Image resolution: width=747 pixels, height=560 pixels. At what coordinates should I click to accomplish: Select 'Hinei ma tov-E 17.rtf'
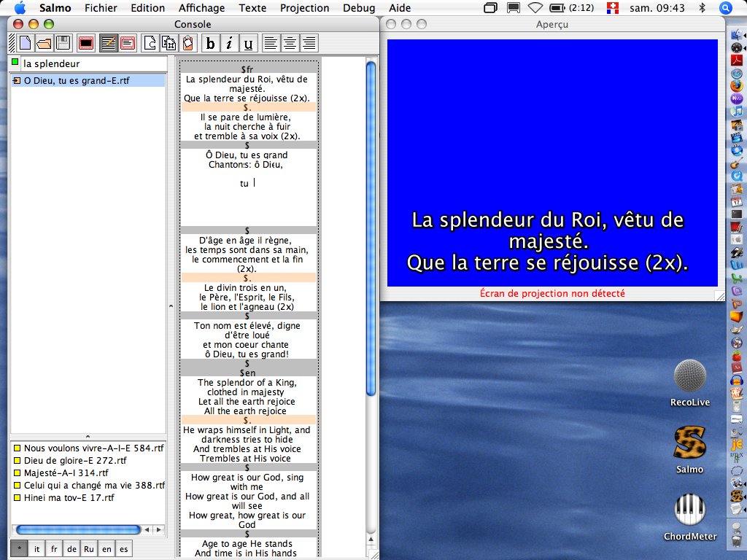click(88, 497)
